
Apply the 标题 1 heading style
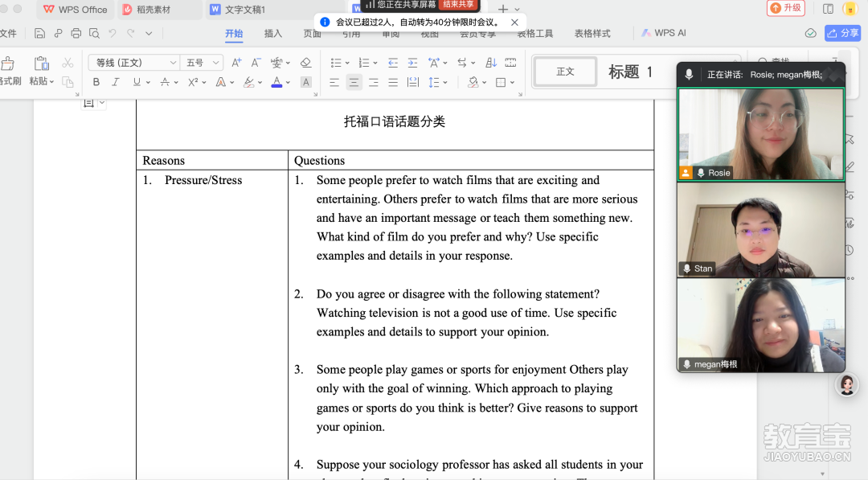pos(631,72)
